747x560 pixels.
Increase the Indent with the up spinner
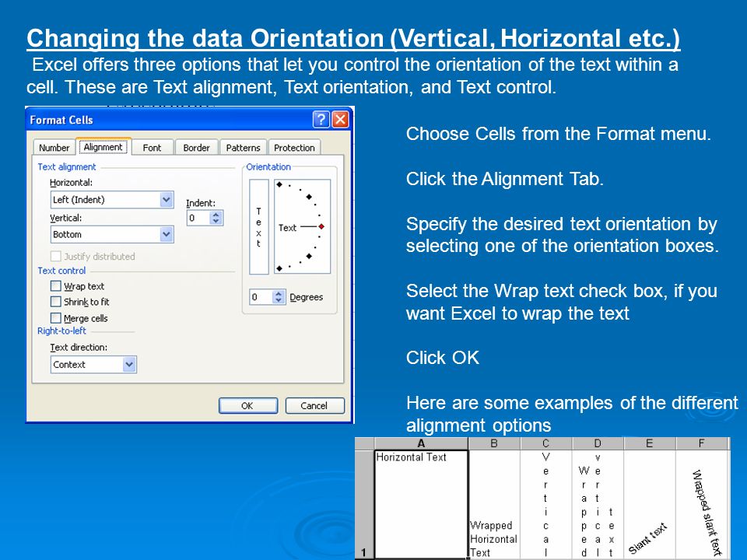(216, 215)
